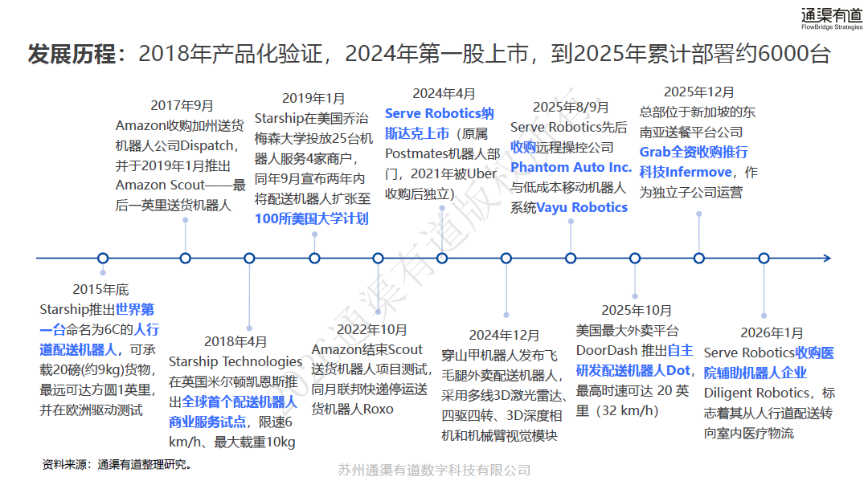Click blue text 'Grab全资收购推行'
The height and width of the screenshot is (481, 868).
pos(694,152)
